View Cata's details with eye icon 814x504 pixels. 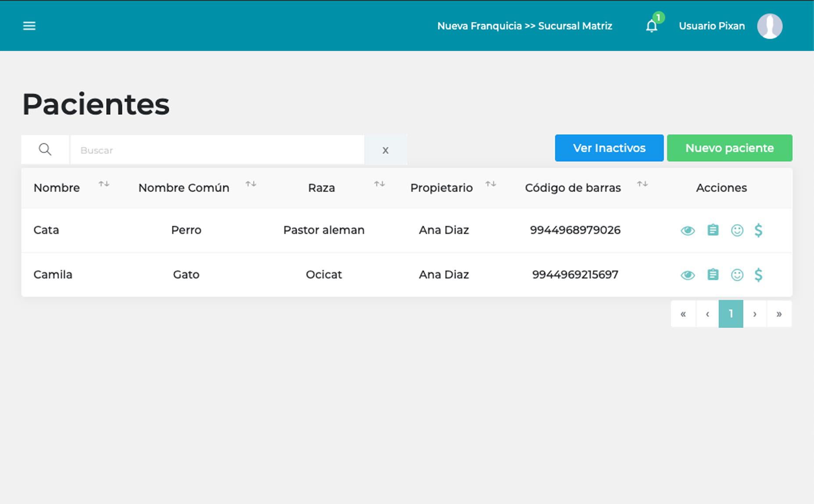pyautogui.click(x=687, y=231)
